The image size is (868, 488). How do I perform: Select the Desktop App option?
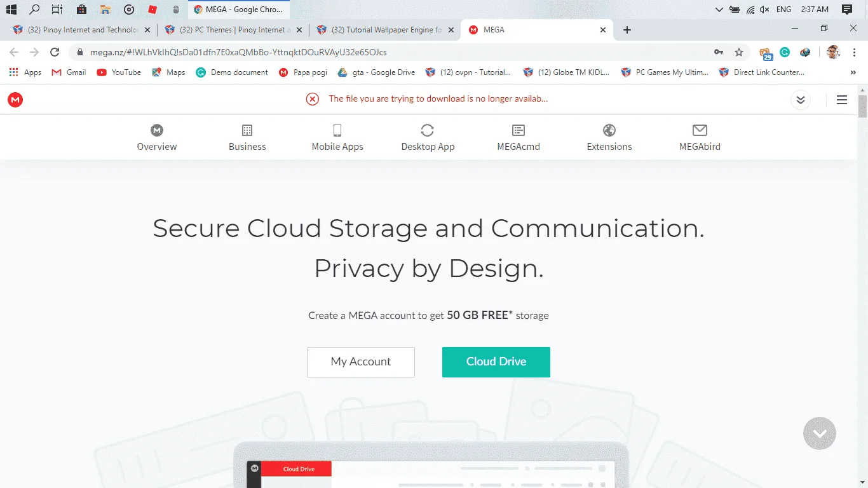tap(428, 138)
